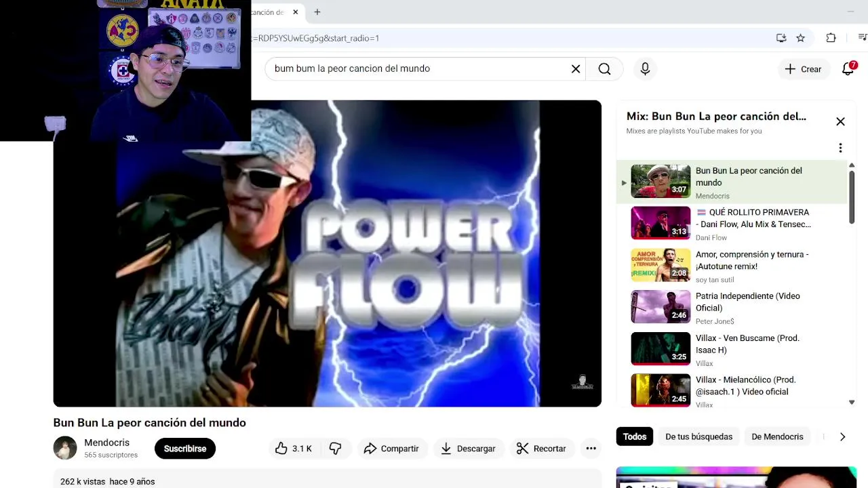Click the Compartir share button

pyautogui.click(x=391, y=449)
